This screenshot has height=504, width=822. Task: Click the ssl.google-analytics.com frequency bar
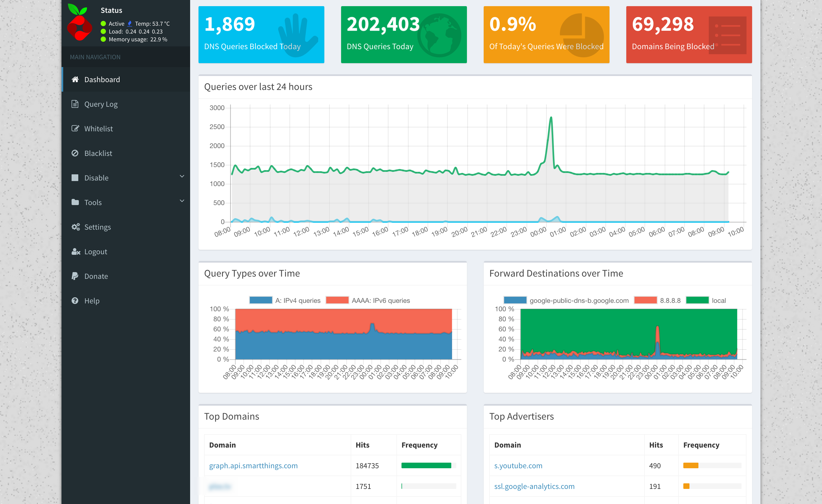coord(712,486)
